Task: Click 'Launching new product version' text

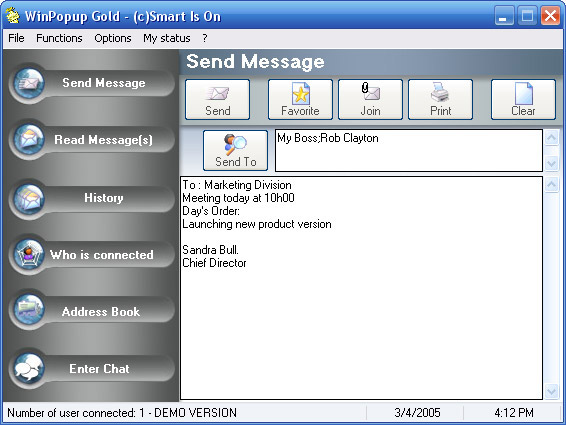Action: click(257, 224)
